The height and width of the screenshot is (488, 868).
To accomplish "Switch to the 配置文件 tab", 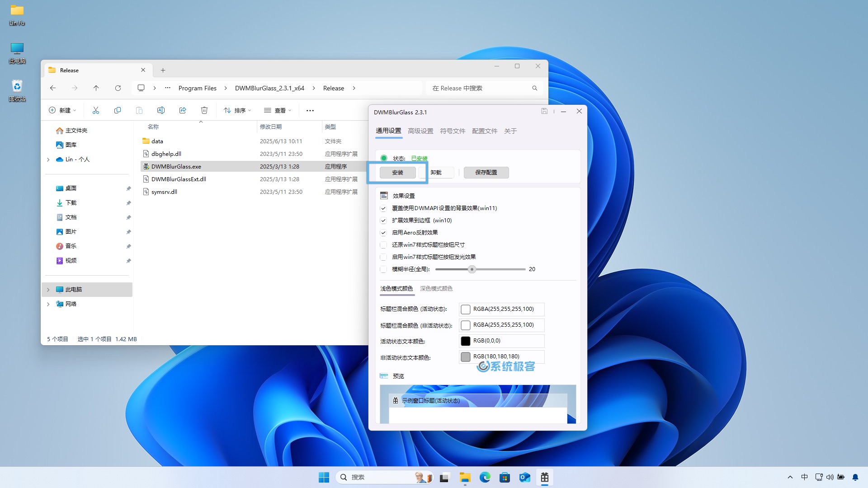I will pos(485,131).
